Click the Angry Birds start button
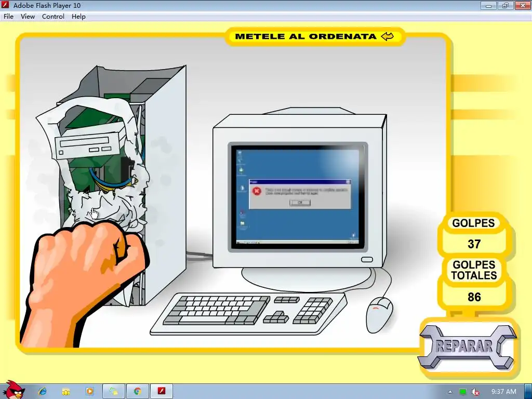This screenshot has width=532, height=399. coord(13,390)
